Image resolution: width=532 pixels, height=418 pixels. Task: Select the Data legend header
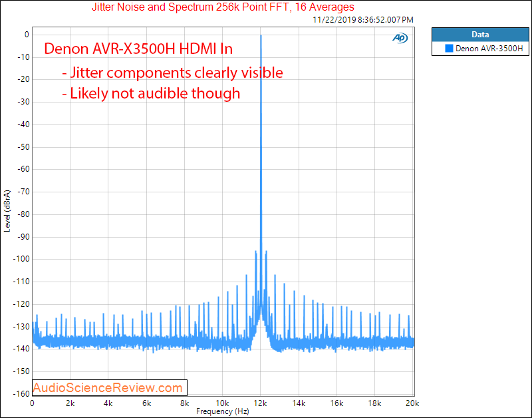pyautogui.click(x=480, y=35)
